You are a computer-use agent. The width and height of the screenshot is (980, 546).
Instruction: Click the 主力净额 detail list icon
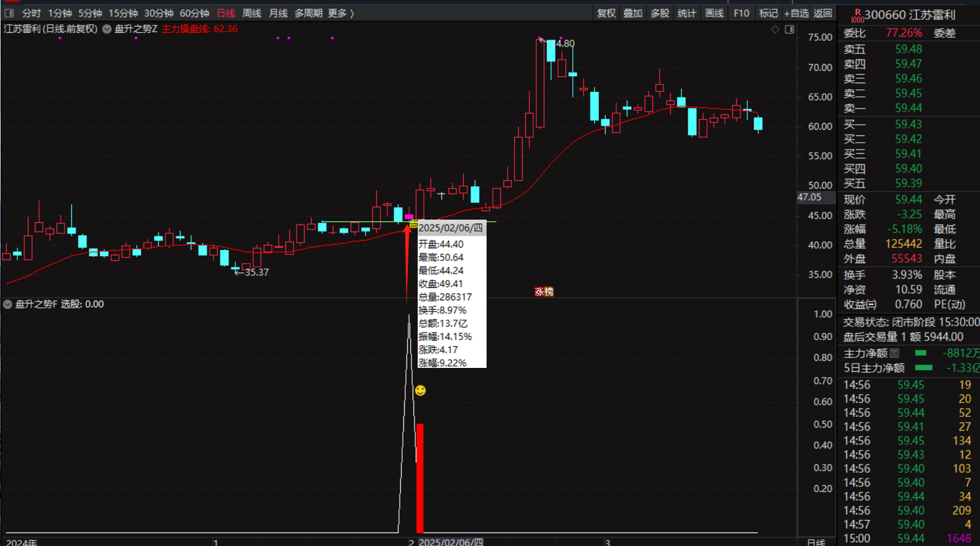coord(894,353)
